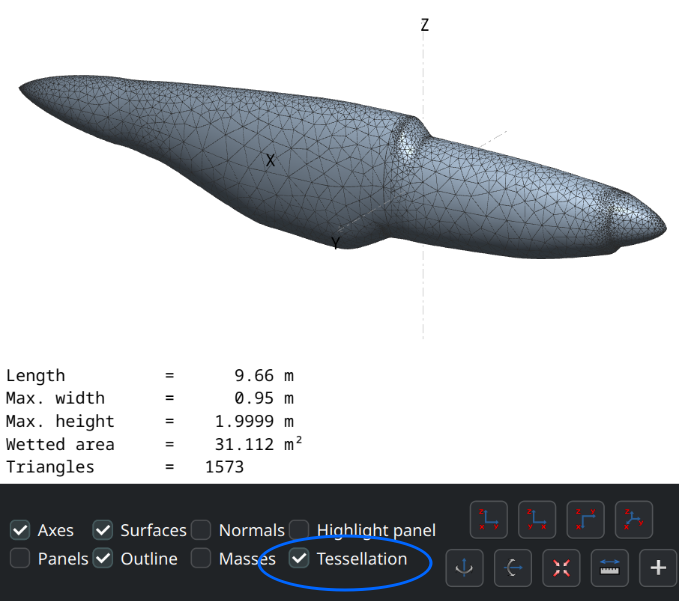The width and height of the screenshot is (679, 601).
Task: Hide the Outline via its checkbox
Action: (103, 559)
